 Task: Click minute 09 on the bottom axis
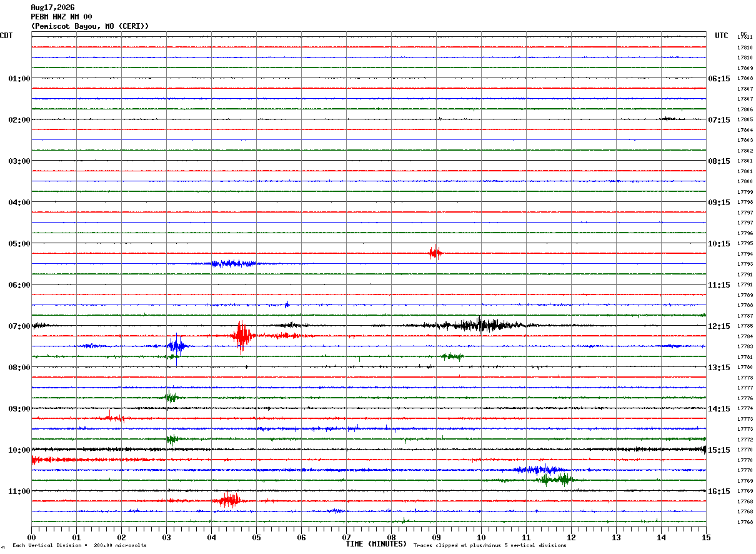[x=436, y=537]
